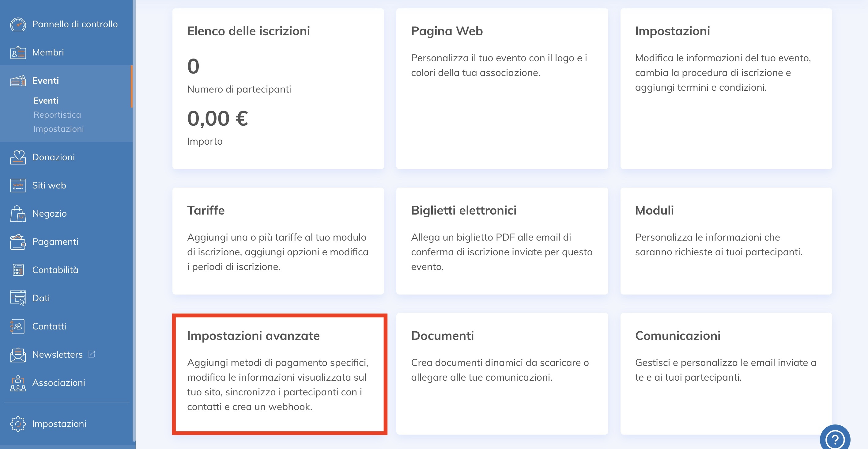Open the Negozio shopping bag icon
Screen dimensions: 868x449
pos(18,213)
